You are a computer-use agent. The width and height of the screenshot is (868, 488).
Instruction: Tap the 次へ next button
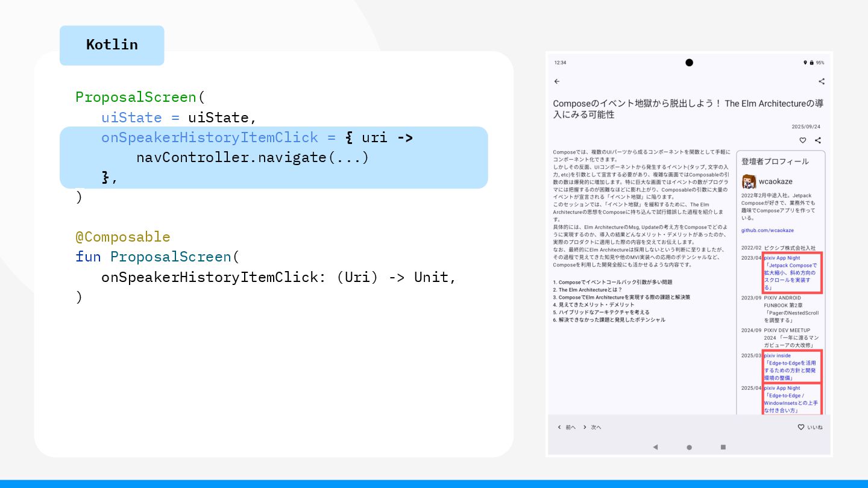click(592, 427)
